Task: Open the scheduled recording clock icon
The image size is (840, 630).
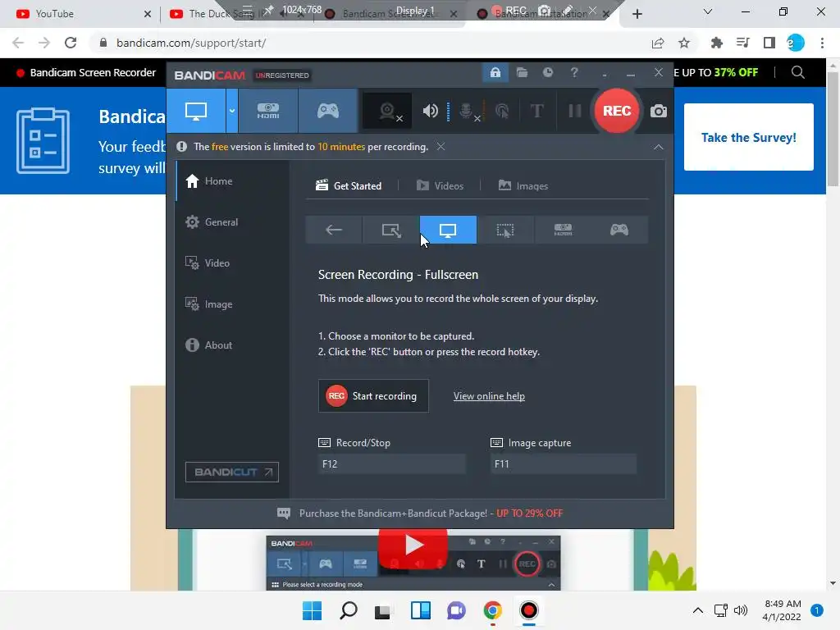Action: pyautogui.click(x=547, y=72)
